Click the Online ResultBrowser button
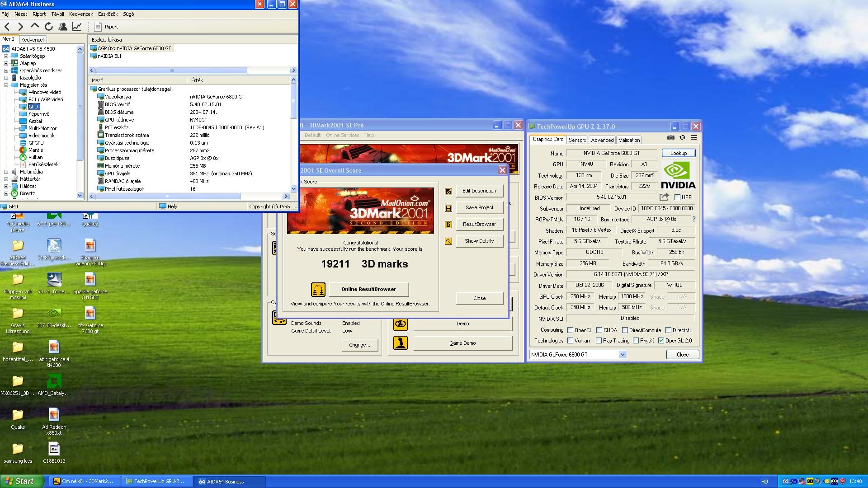This screenshot has width=868, height=488. (x=368, y=289)
